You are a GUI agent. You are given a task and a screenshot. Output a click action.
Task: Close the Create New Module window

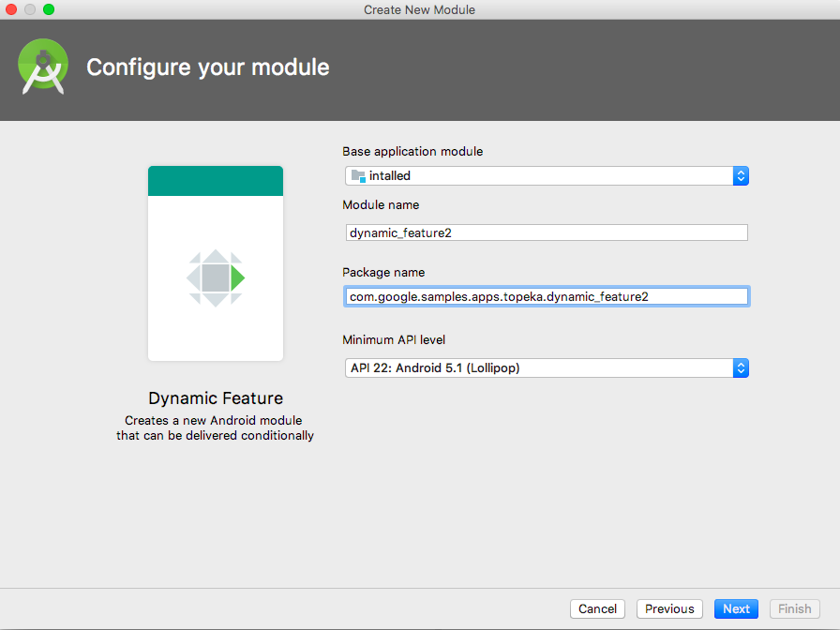tap(12, 9)
